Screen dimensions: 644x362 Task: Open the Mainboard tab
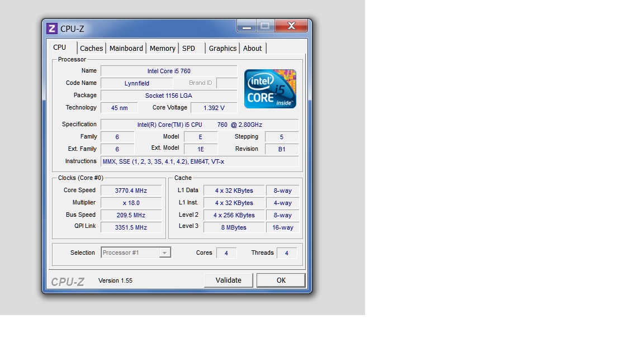(126, 49)
